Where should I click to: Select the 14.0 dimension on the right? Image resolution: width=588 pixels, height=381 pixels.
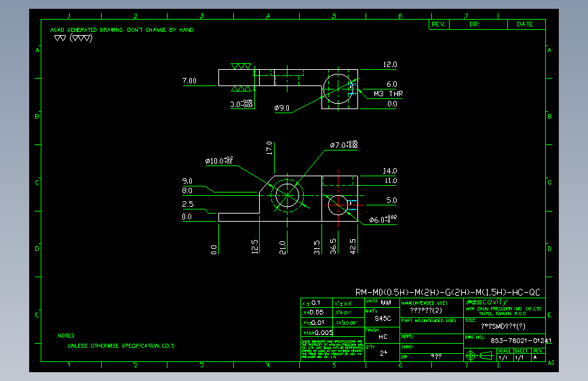point(390,171)
